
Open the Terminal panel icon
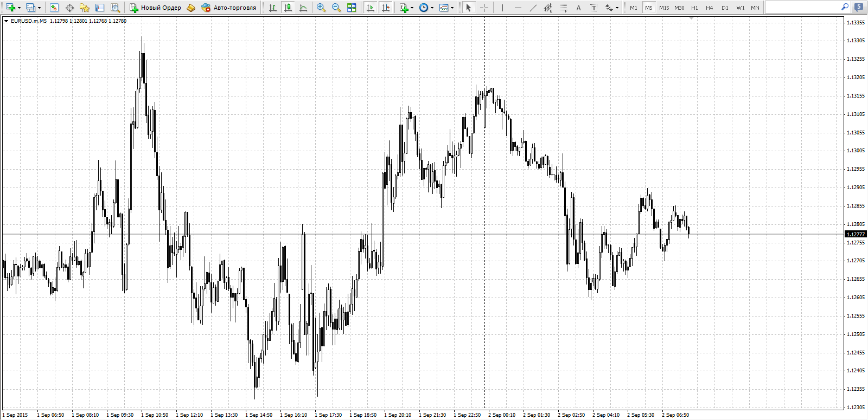tap(100, 8)
